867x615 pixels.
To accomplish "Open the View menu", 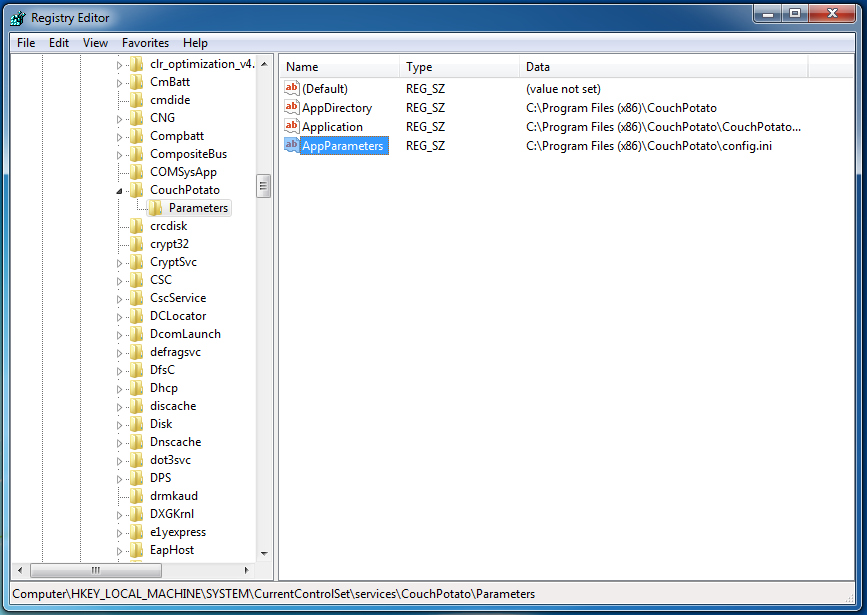I will coord(95,43).
